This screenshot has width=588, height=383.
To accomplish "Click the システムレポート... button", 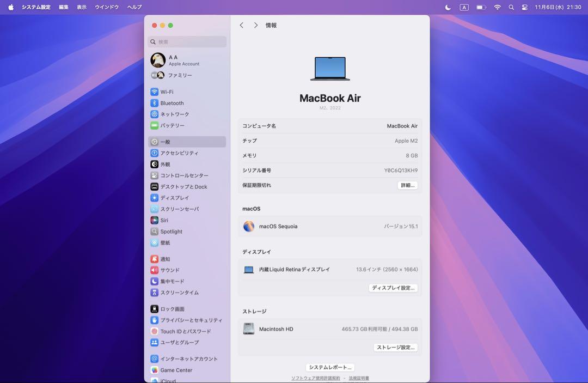I will point(330,367).
